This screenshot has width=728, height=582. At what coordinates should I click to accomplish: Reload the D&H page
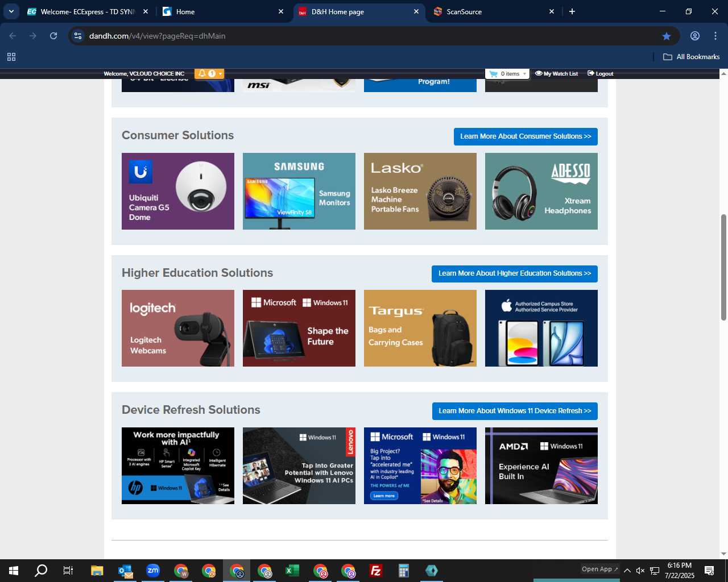[x=53, y=36]
